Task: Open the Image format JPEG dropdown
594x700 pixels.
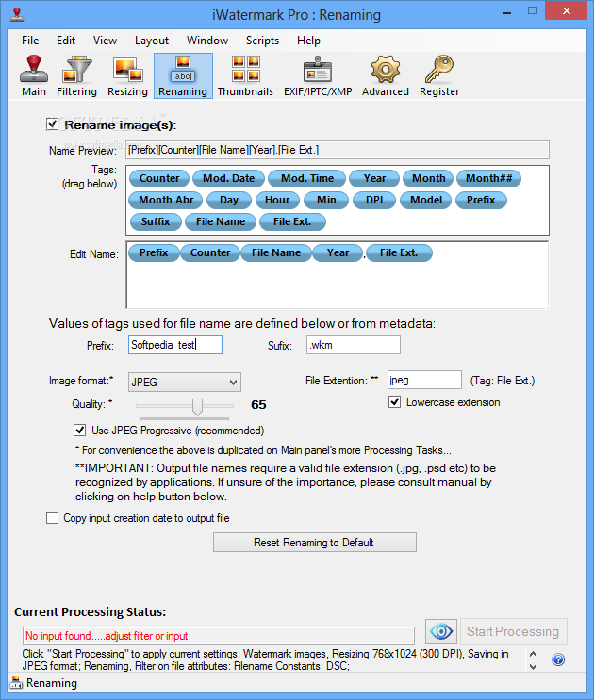Action: pyautogui.click(x=185, y=383)
